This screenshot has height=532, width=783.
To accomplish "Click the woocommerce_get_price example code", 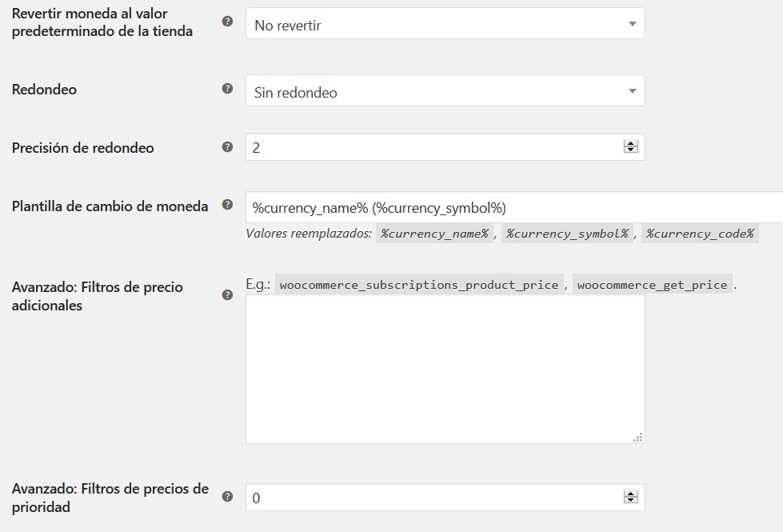I will pos(652,285).
